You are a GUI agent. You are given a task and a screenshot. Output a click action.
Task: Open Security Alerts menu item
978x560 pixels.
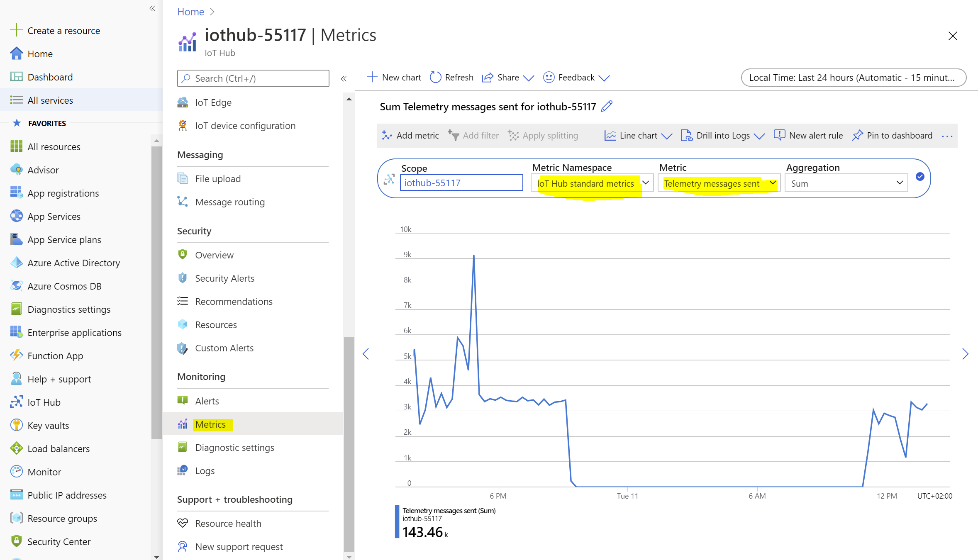[x=224, y=278]
